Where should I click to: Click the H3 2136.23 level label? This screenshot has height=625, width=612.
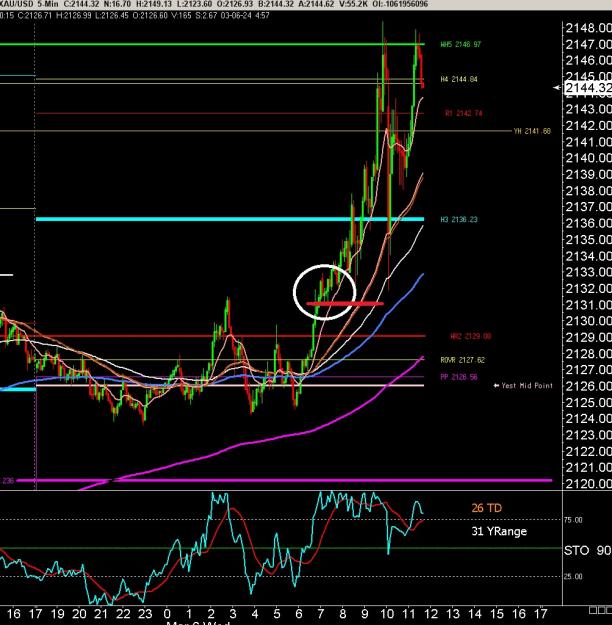pos(459,219)
